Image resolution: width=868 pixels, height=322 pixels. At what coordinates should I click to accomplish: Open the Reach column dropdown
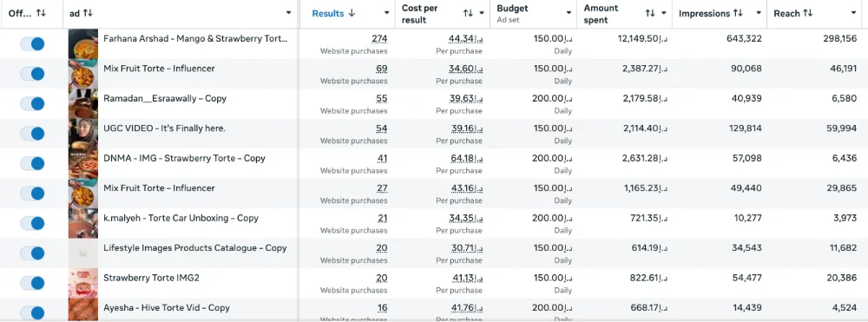click(853, 13)
